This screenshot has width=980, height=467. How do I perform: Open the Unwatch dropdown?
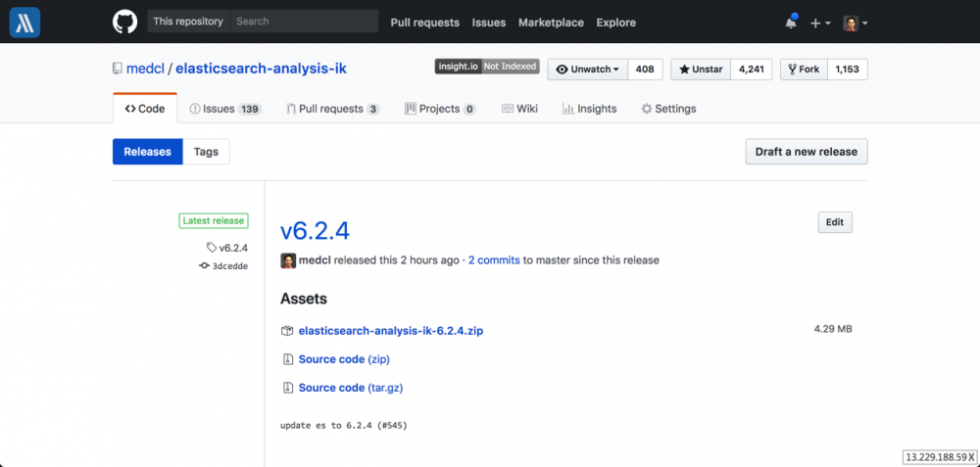(587, 70)
